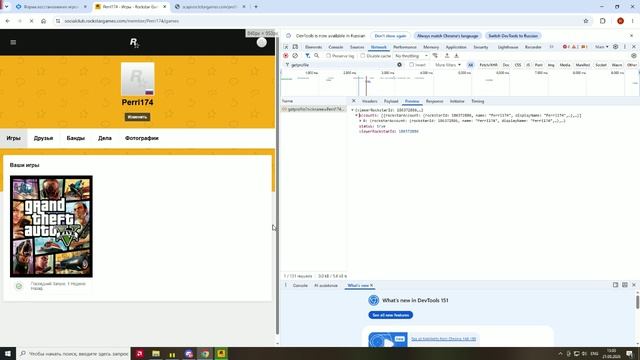Select the CSS type filter
The image size is (640, 360).
[518, 65]
